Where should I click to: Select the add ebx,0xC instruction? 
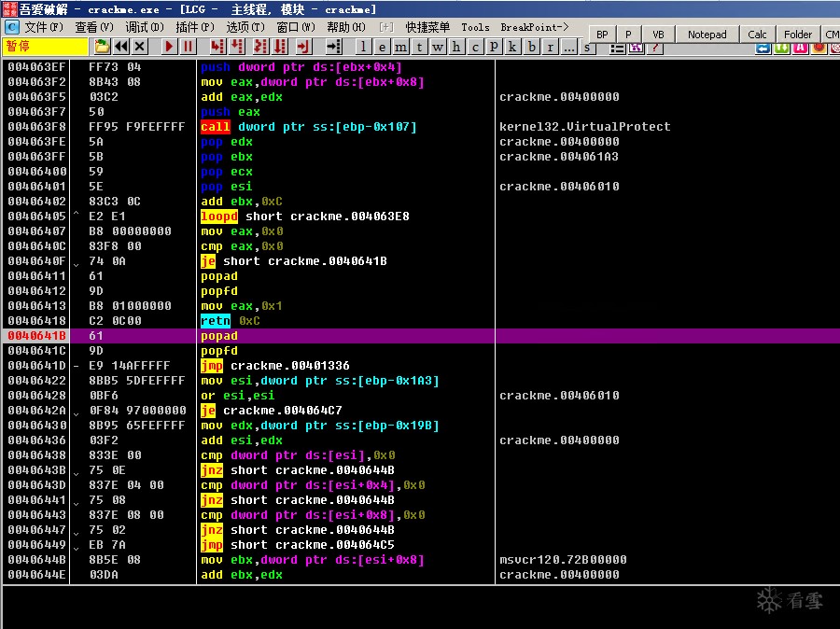241,202
